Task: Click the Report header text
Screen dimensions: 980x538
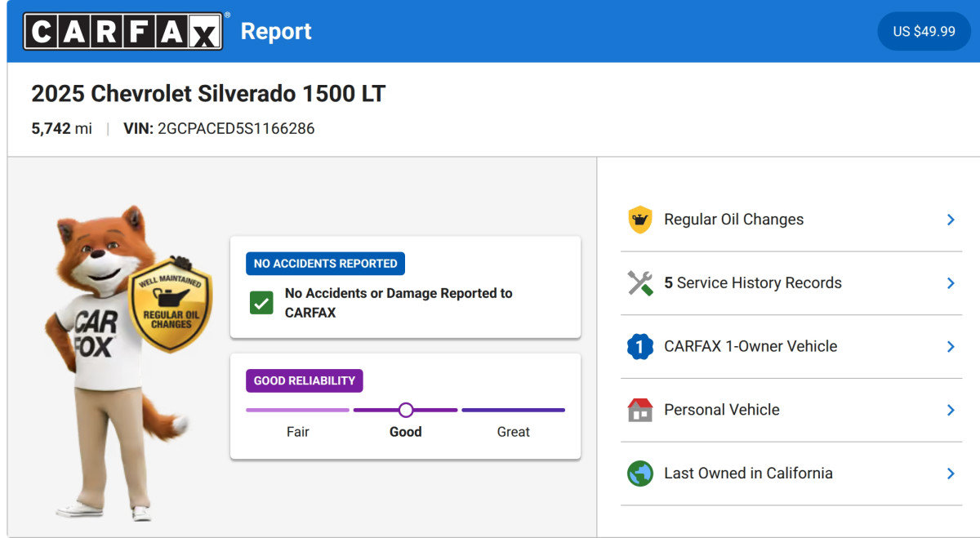Action: click(x=276, y=31)
